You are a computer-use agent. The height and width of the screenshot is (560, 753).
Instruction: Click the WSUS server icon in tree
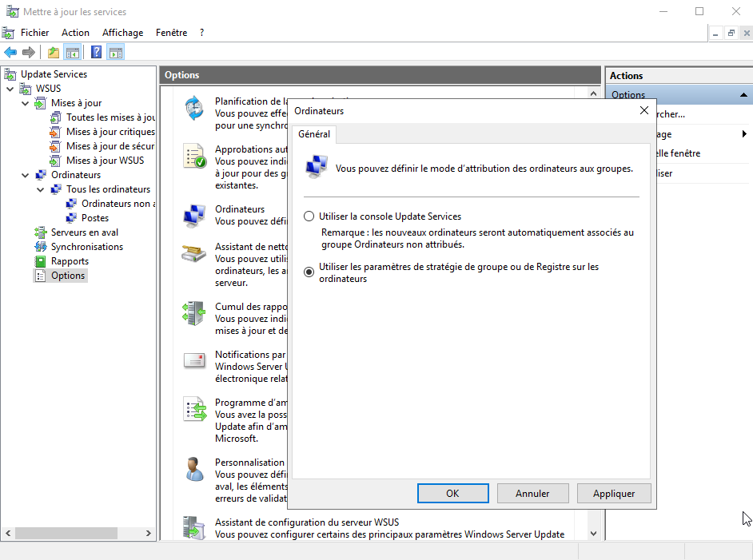tap(26, 89)
